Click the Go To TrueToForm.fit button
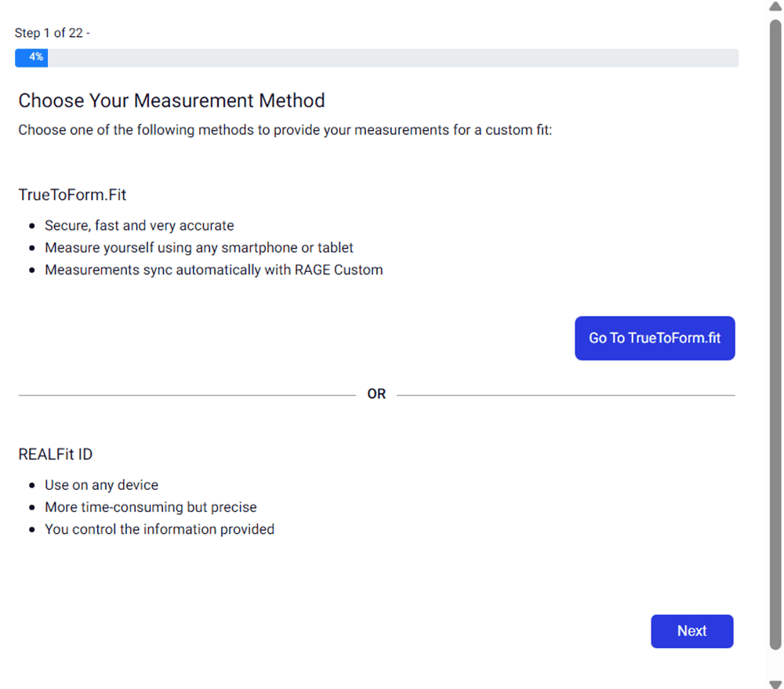This screenshot has width=784, height=689. click(655, 338)
